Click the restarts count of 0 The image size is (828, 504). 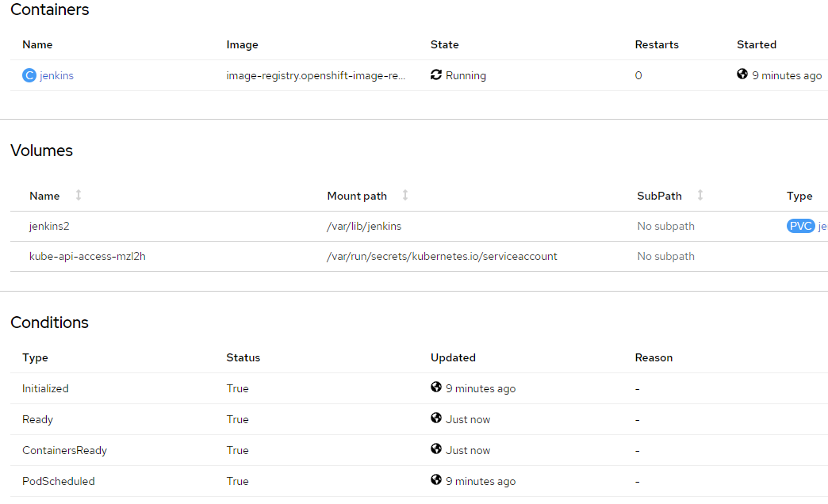pyautogui.click(x=638, y=74)
